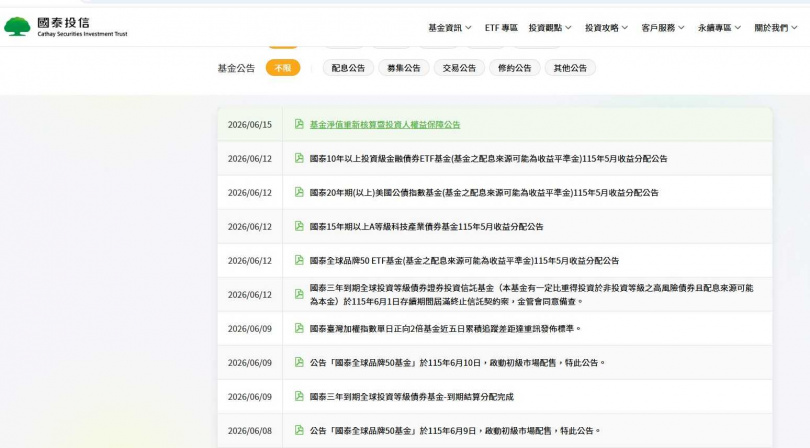The image size is (810, 448).
Task: Expand the 關於我們 menu
Action: pyautogui.click(x=776, y=28)
